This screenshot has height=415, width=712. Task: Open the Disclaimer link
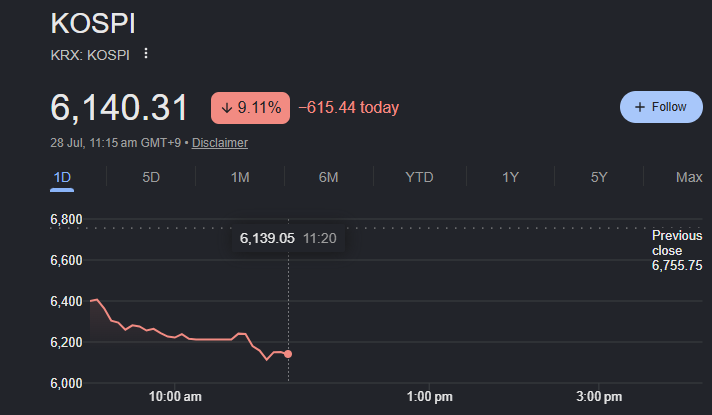pyautogui.click(x=220, y=143)
